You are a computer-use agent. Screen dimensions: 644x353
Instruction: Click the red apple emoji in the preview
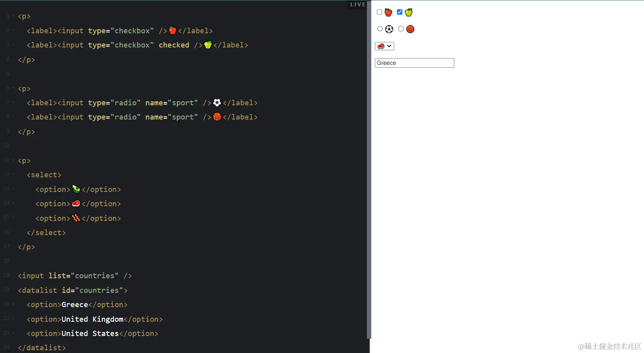[x=388, y=12]
